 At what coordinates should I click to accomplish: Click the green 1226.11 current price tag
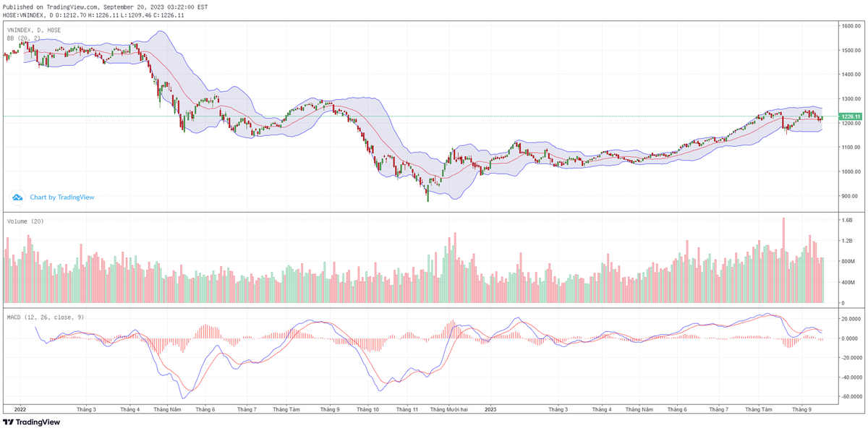click(850, 116)
